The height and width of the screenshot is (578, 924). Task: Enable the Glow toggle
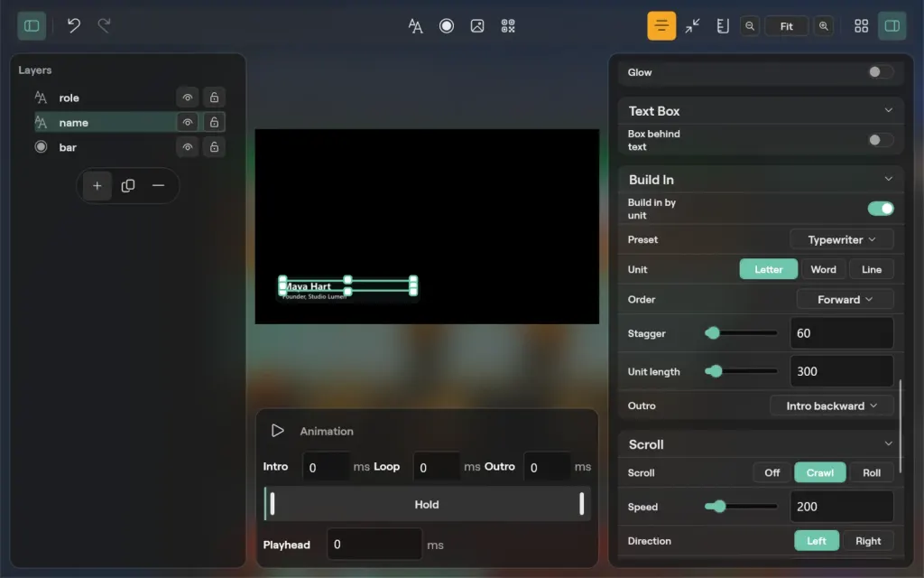[881, 72]
